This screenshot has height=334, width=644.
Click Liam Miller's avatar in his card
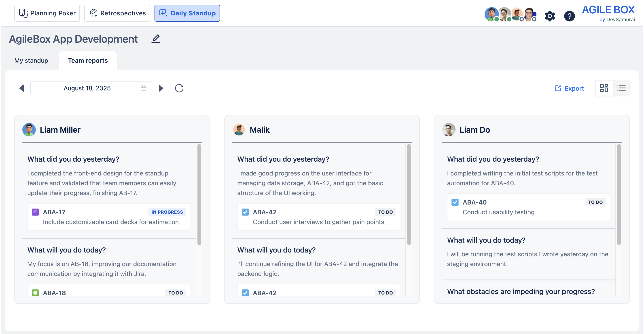click(x=29, y=129)
